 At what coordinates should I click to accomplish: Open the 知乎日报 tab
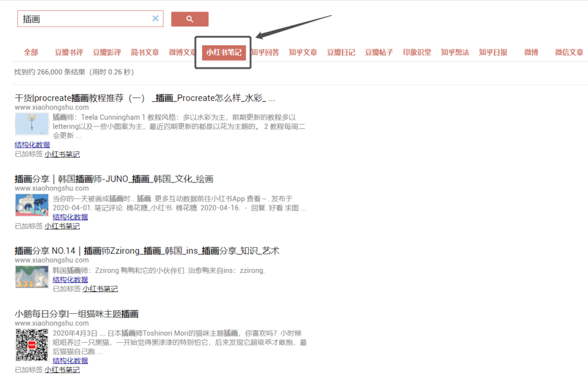[x=493, y=52]
